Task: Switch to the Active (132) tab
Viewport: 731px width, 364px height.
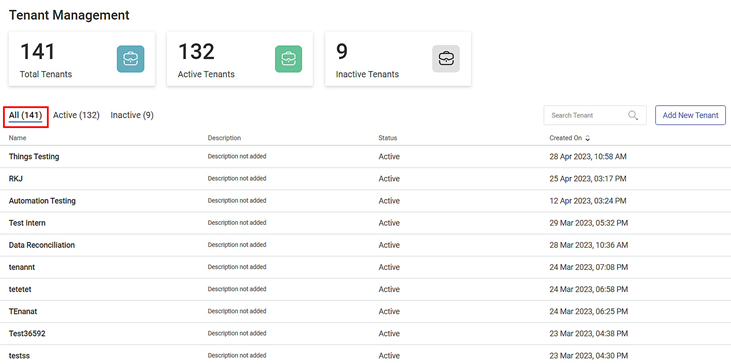Action: (76, 115)
